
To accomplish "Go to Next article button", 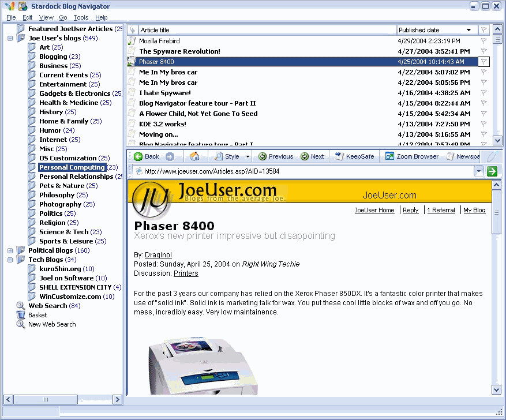I will click(312, 156).
